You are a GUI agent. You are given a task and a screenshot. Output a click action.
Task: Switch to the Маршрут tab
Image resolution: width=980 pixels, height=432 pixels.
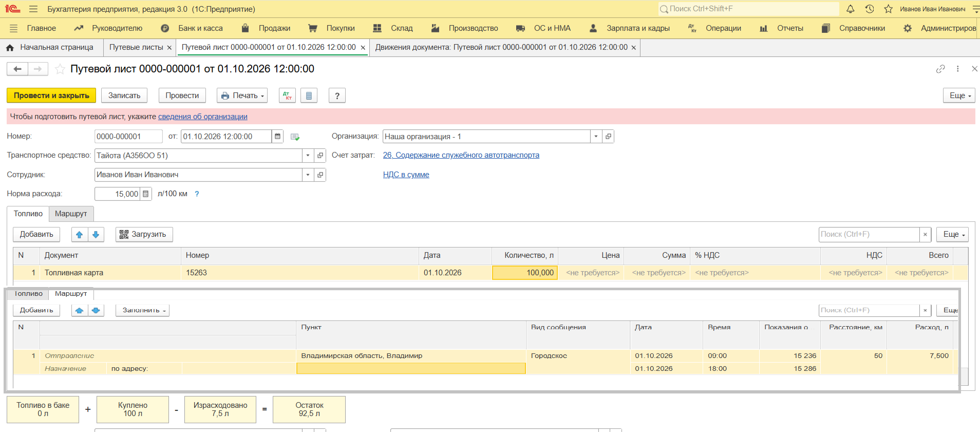coord(71,214)
